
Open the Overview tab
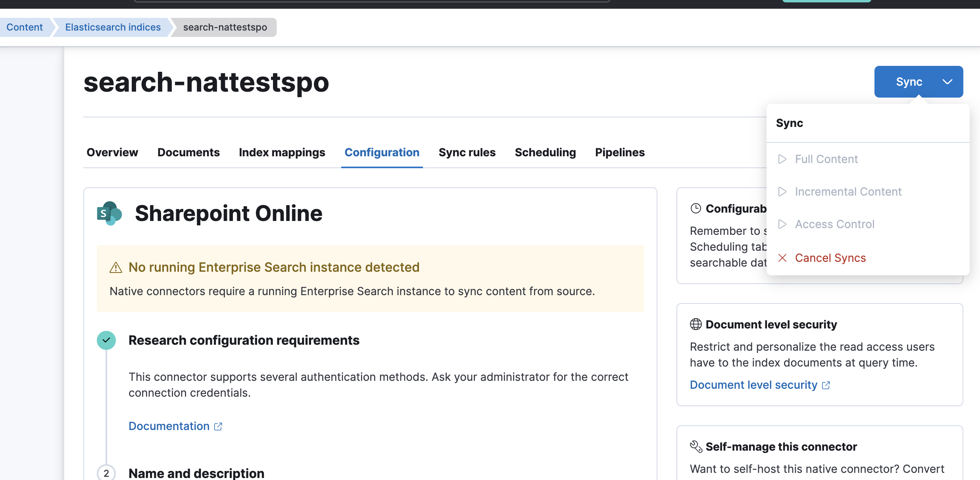coord(112,152)
